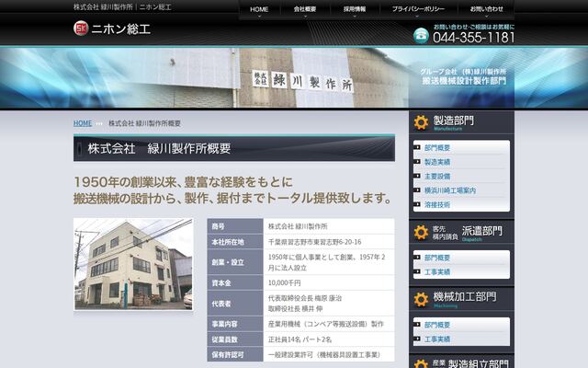Open the 横浜川崎工場案内 link

[450, 190]
